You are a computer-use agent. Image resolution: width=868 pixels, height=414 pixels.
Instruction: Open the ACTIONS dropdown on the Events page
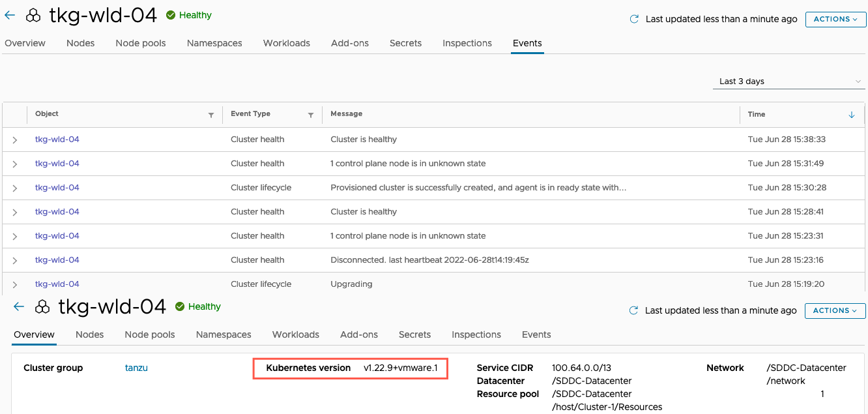coord(835,19)
